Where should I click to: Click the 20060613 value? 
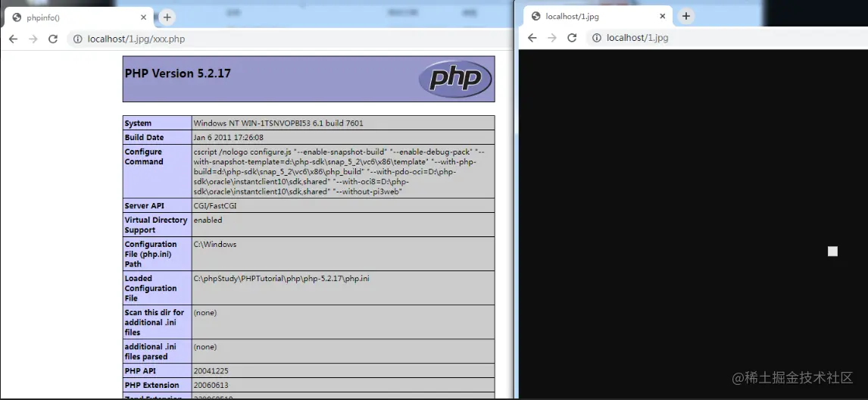point(211,385)
